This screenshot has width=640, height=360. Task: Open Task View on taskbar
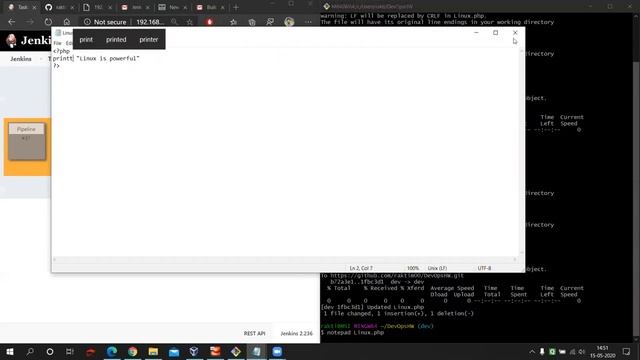point(70,351)
